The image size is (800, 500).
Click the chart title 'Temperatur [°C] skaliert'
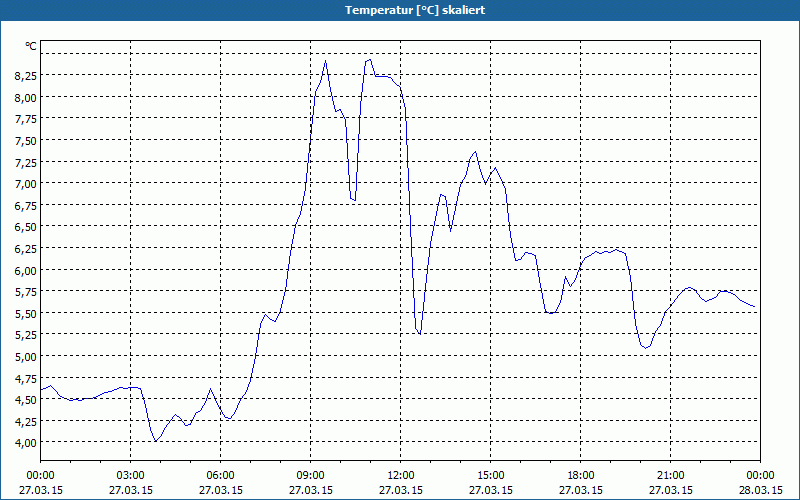pyautogui.click(x=415, y=10)
